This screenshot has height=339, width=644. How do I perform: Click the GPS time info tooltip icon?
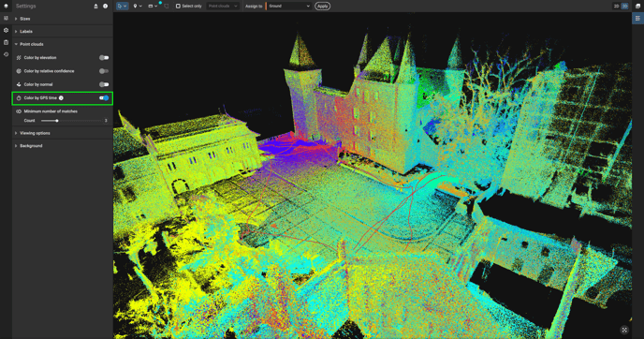61,97
